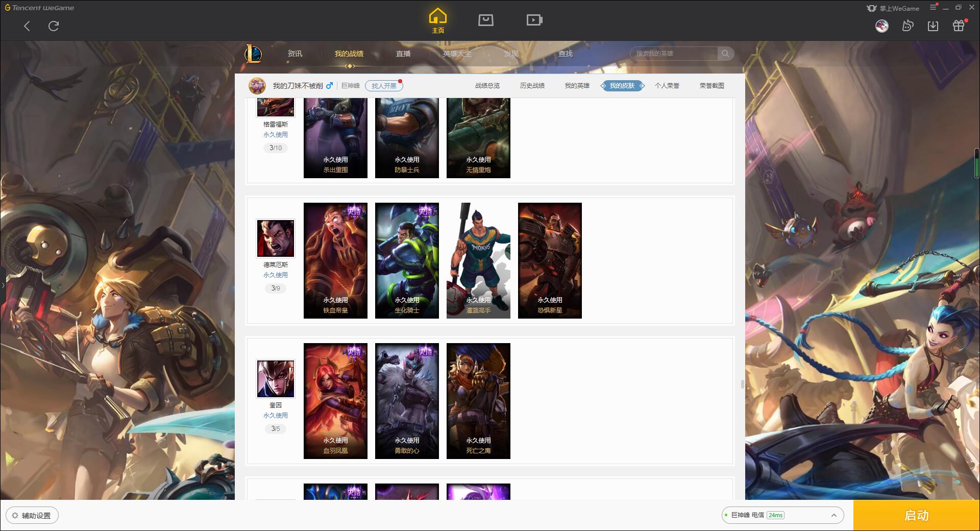Open the video livestream icon in top bar
This screenshot has height=531, width=980.
(534, 20)
